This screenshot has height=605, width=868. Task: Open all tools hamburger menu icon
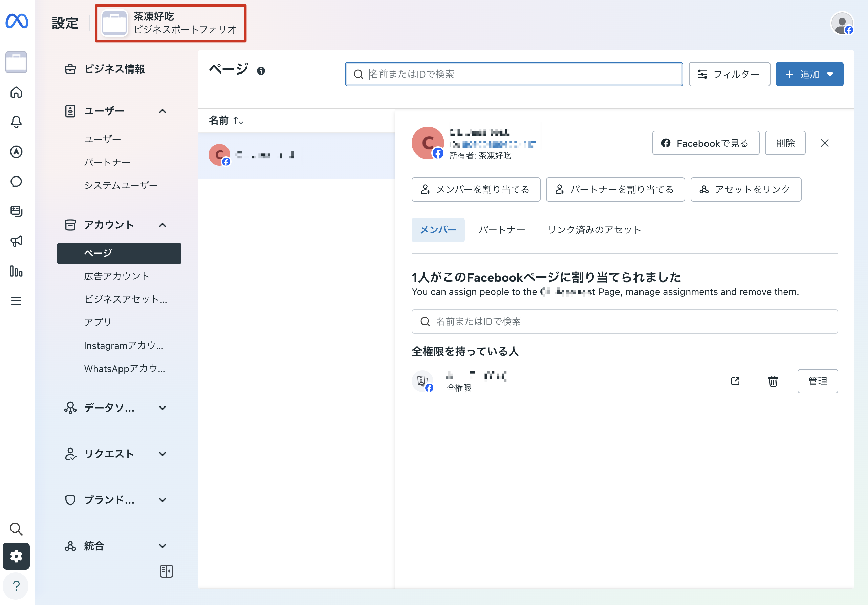pyautogui.click(x=16, y=301)
